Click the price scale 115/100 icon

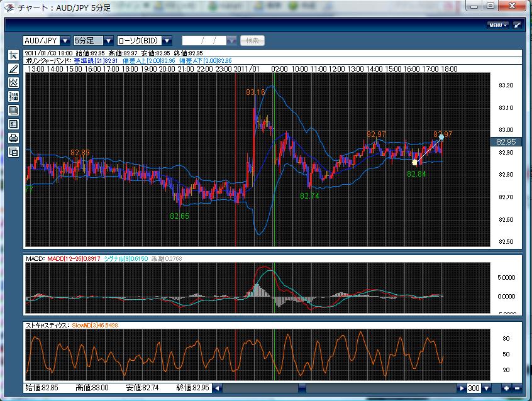14,96
